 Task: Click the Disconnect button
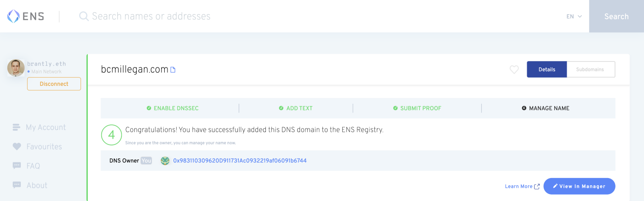[54, 84]
